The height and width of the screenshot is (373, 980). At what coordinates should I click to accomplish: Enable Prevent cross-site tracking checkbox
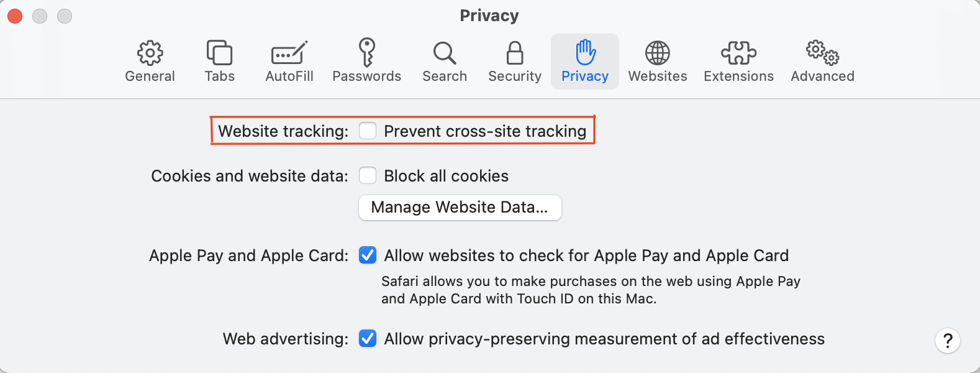(x=368, y=131)
